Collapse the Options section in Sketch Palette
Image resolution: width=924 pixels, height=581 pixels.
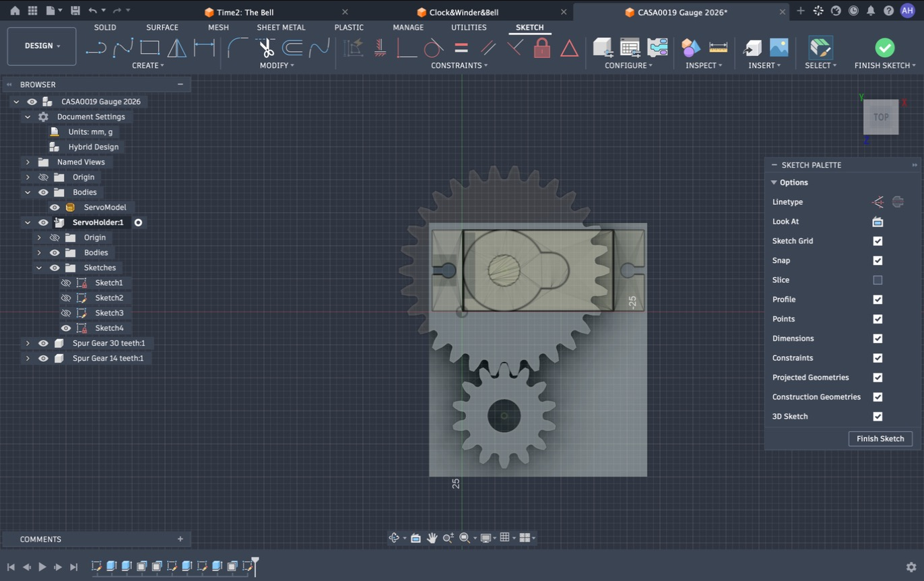(x=774, y=183)
